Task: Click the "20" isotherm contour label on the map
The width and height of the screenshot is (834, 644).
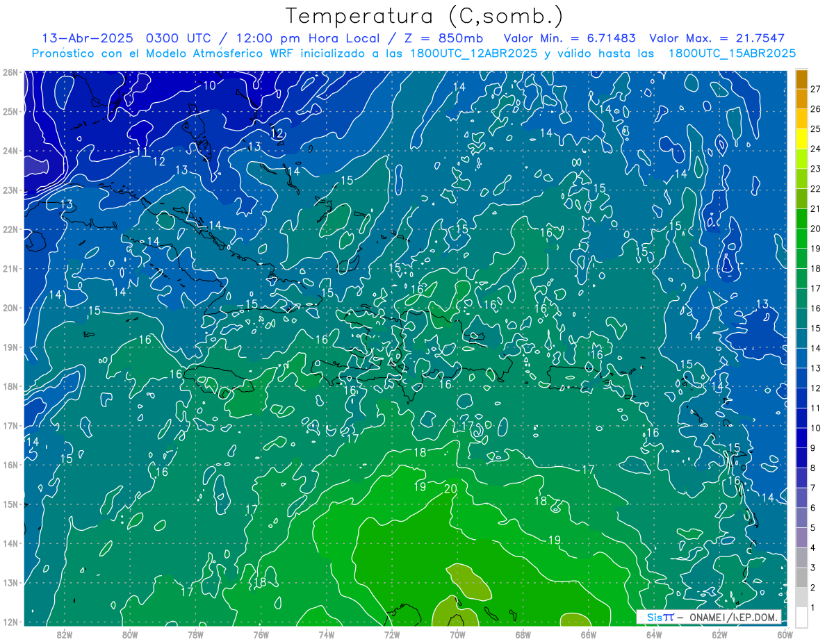Action: [450, 489]
